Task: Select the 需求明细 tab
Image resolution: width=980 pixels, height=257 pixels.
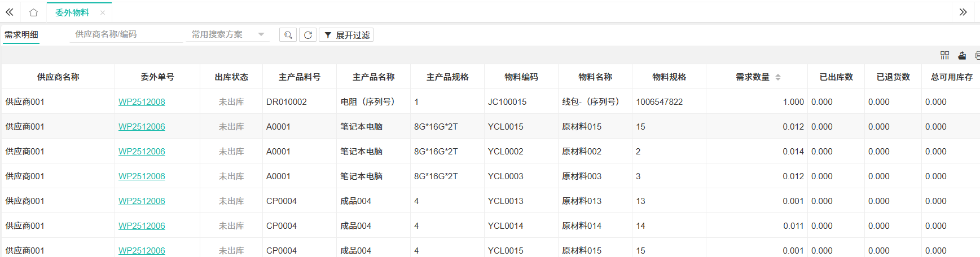Action: [21, 34]
